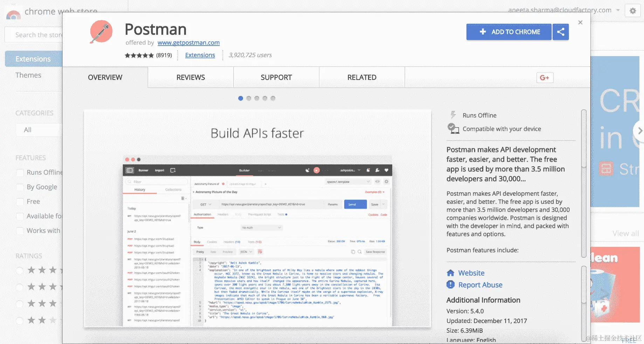Click the Chrome Web Store logo

[14, 14]
